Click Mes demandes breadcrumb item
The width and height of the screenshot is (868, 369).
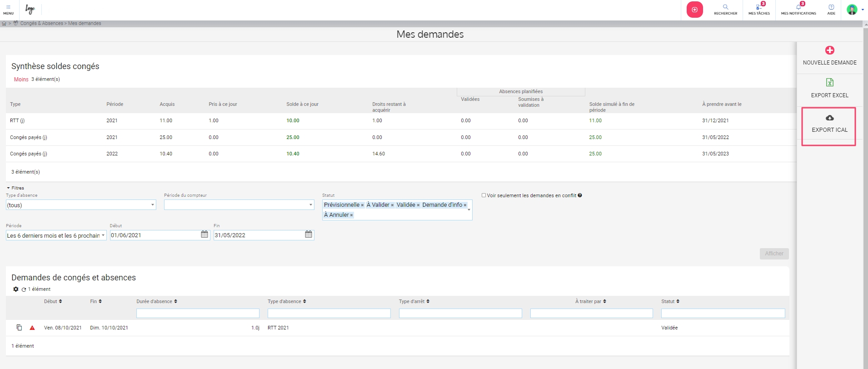tap(85, 24)
